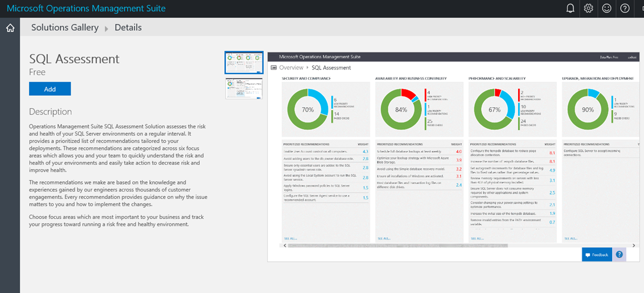Screen dimensions: 644x293
Task: Click the 70% Security and Compliance donut chart
Action: point(307,109)
